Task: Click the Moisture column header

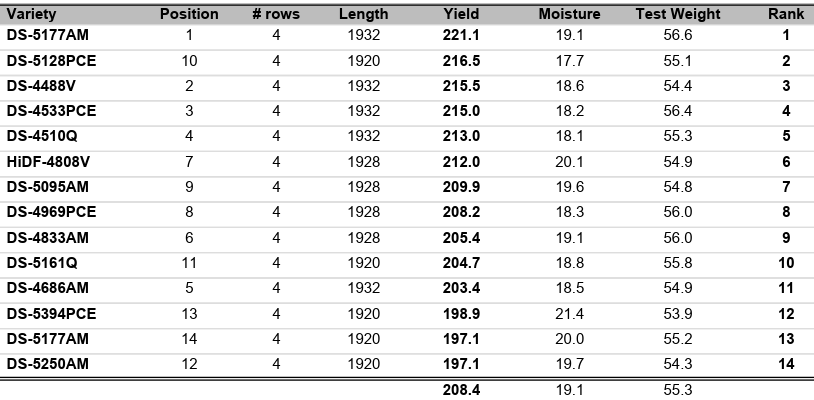Action: 569,14
